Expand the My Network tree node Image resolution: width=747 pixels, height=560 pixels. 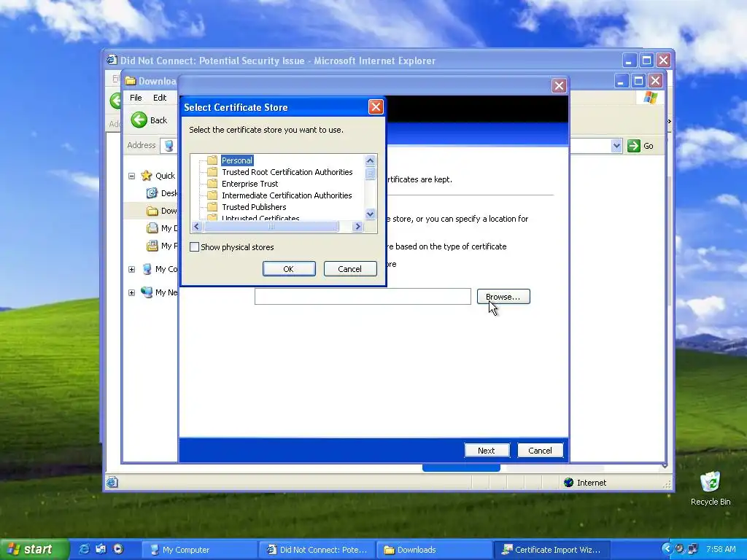coord(131,292)
